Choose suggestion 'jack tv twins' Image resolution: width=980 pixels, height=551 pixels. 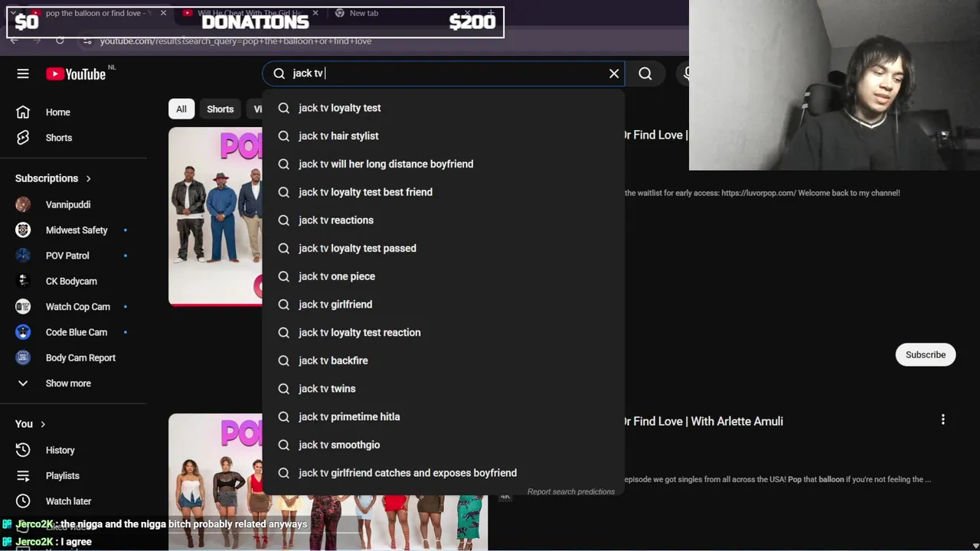click(443, 389)
